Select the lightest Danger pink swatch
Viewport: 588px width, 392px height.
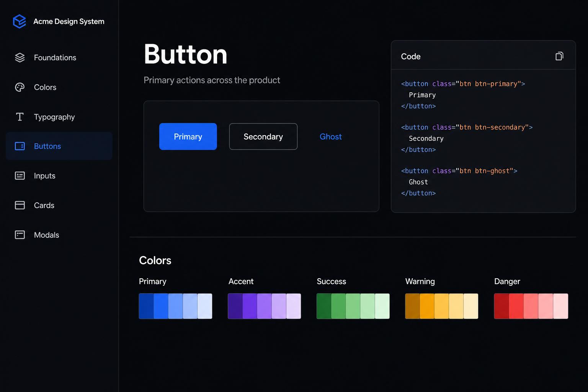coord(561,306)
